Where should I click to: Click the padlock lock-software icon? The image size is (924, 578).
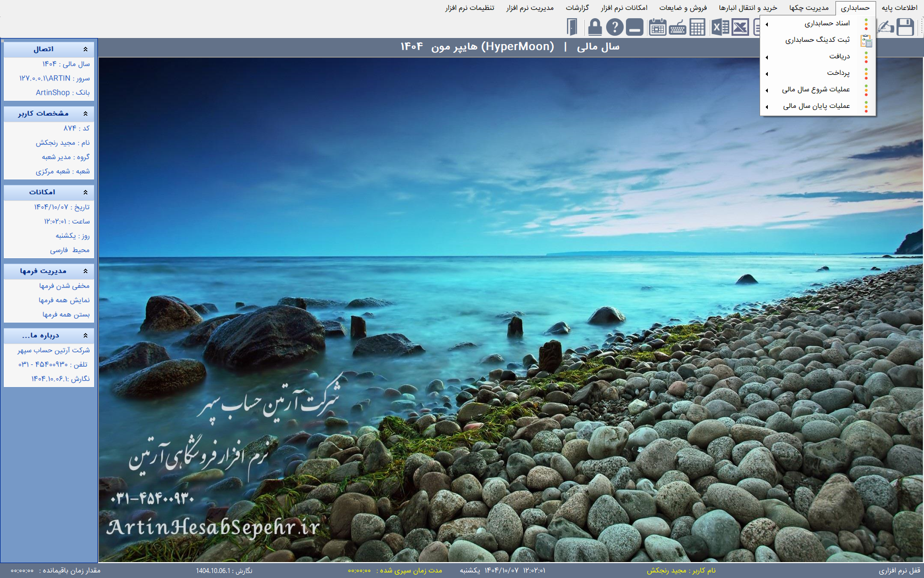(594, 27)
